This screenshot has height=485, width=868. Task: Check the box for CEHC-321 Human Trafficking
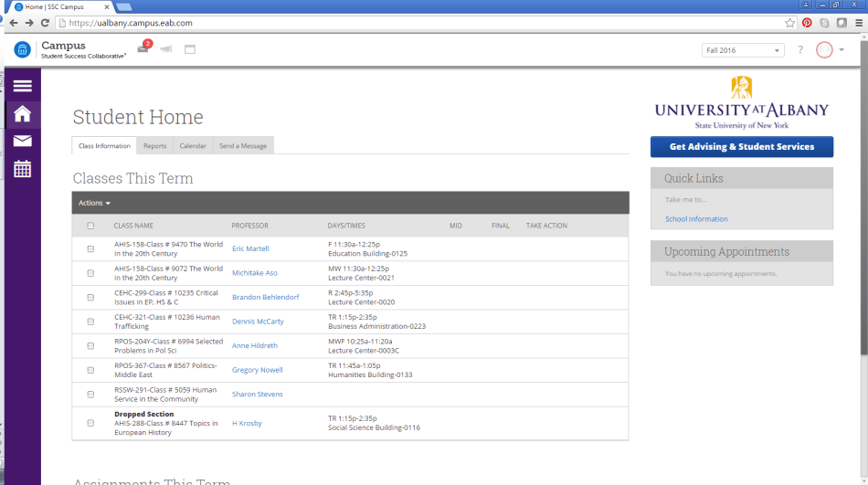pyautogui.click(x=90, y=322)
